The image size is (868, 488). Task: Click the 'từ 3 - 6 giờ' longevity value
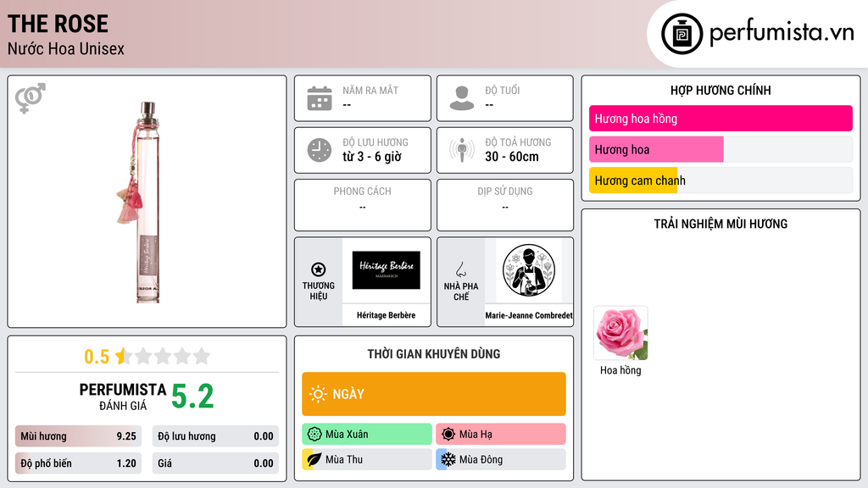point(372,157)
